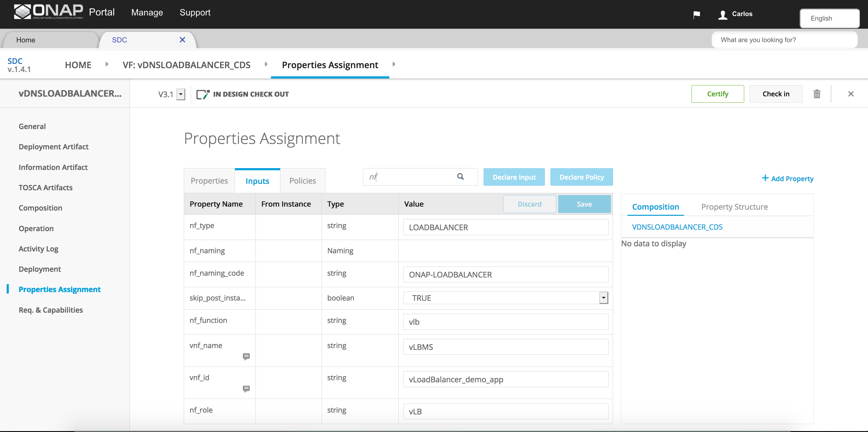
Task: Close the SDC tab
Action: (182, 40)
